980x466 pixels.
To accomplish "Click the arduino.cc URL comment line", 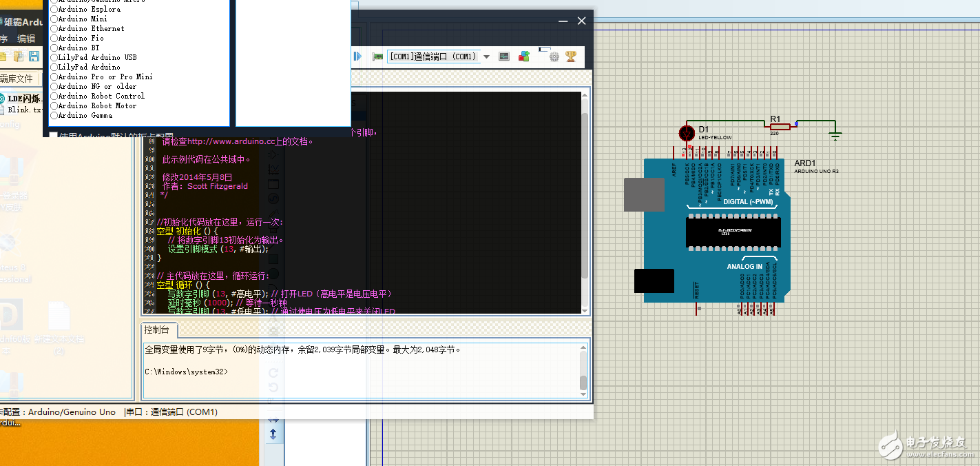I will pyautogui.click(x=238, y=142).
